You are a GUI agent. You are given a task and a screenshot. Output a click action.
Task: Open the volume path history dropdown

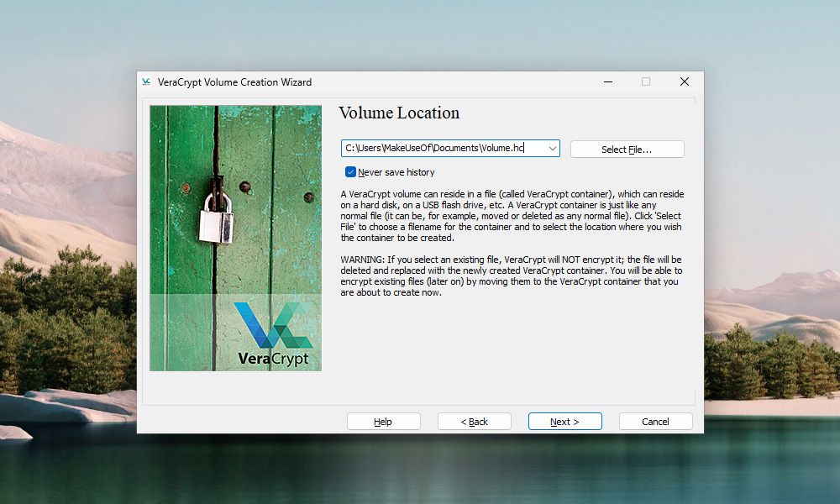click(554, 148)
